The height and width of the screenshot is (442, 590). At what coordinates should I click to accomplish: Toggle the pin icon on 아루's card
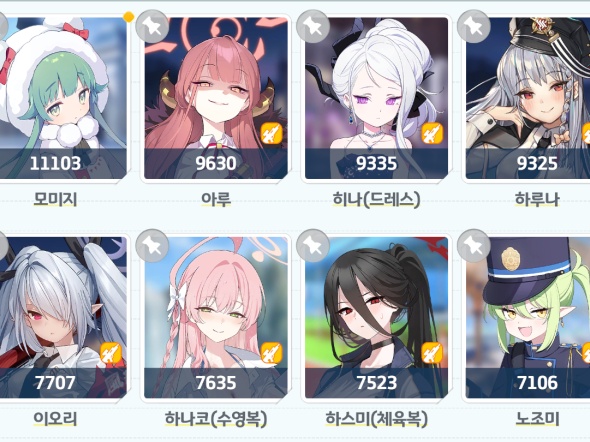152,26
